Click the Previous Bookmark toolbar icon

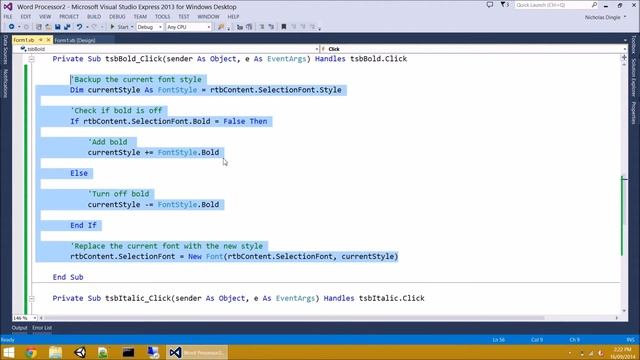pyautogui.click(x=293, y=27)
